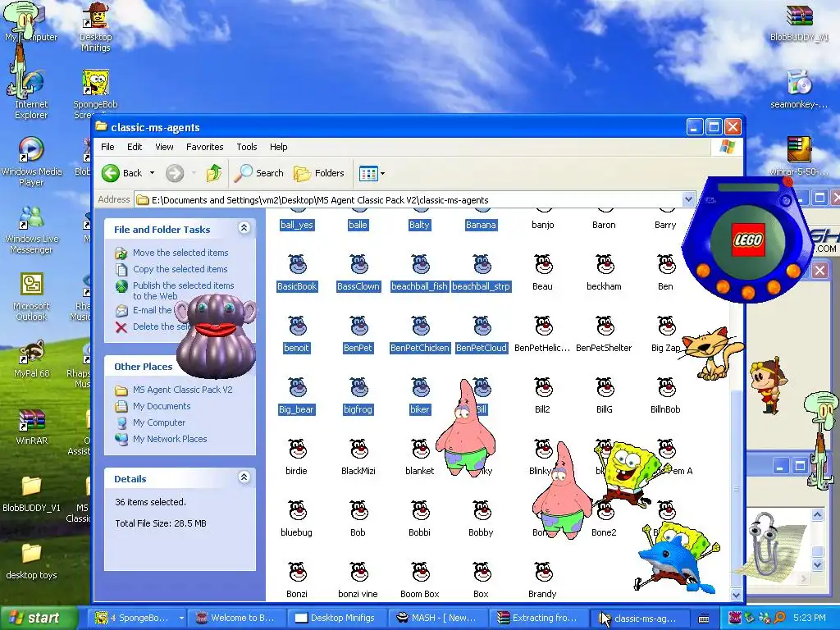Image resolution: width=840 pixels, height=630 pixels.
Task: Select the bonzi vine agent icon
Action: [358, 573]
